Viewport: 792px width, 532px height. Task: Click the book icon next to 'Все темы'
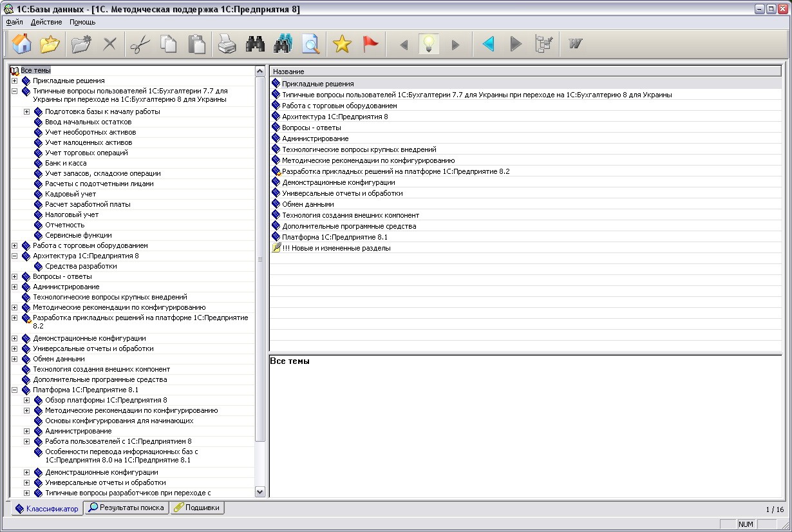point(15,70)
